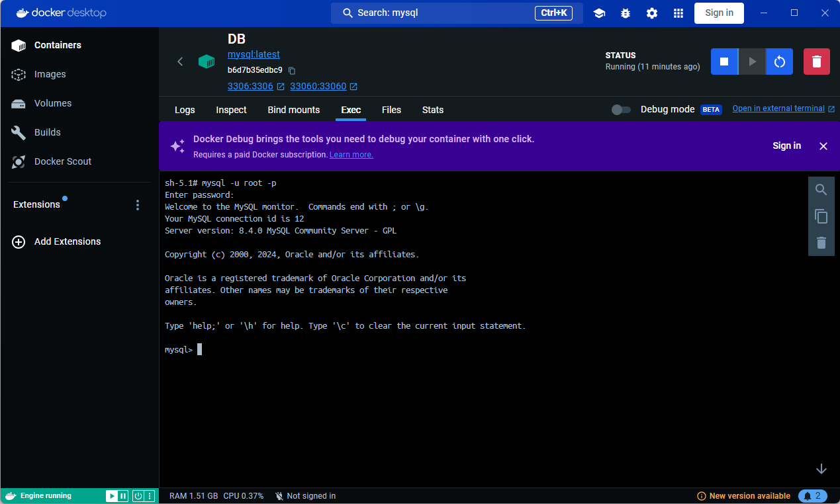Click the 'Server version: 8.4.0' terminal line
The image size is (840, 504).
click(x=281, y=231)
